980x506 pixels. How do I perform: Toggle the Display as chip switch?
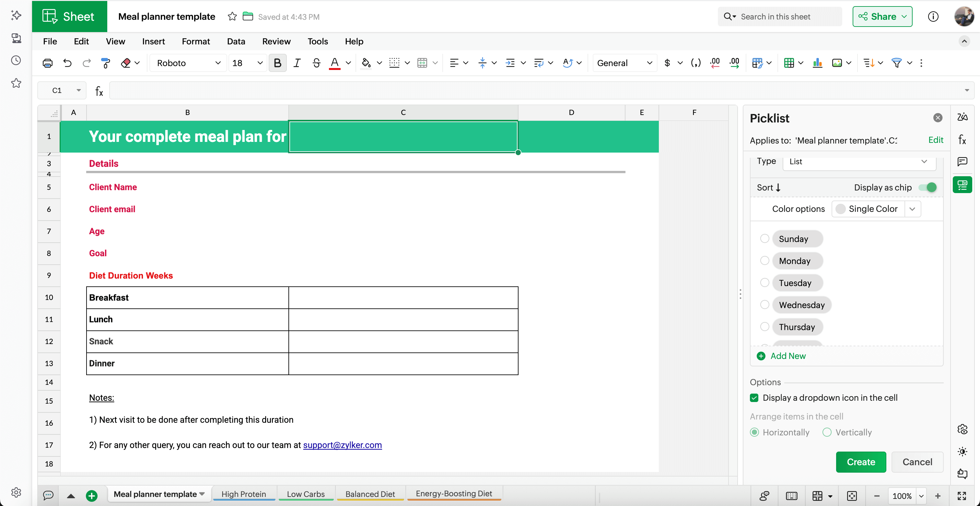click(927, 188)
